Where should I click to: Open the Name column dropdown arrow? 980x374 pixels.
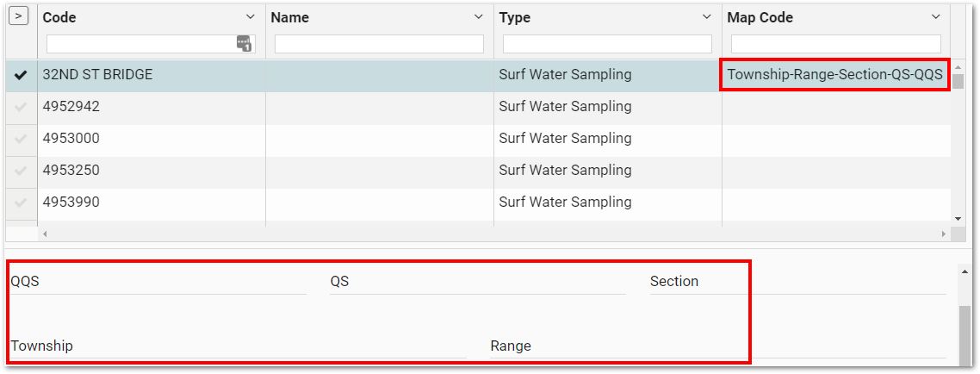click(479, 17)
